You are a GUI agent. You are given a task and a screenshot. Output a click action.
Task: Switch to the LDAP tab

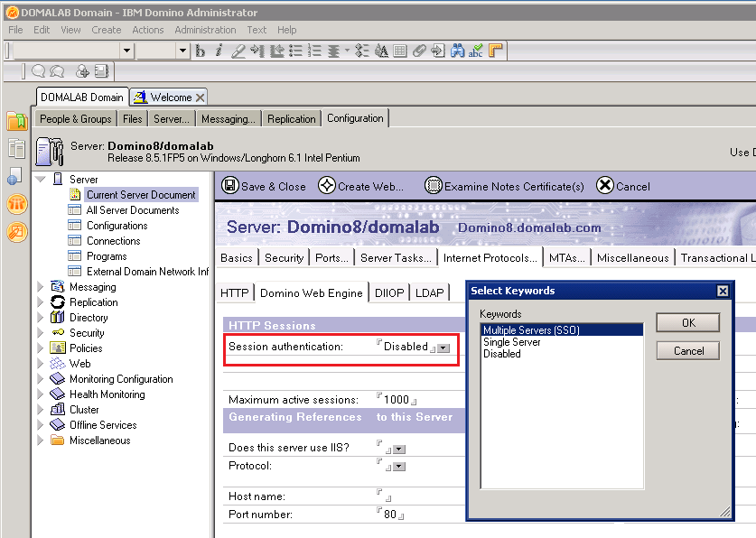point(430,292)
